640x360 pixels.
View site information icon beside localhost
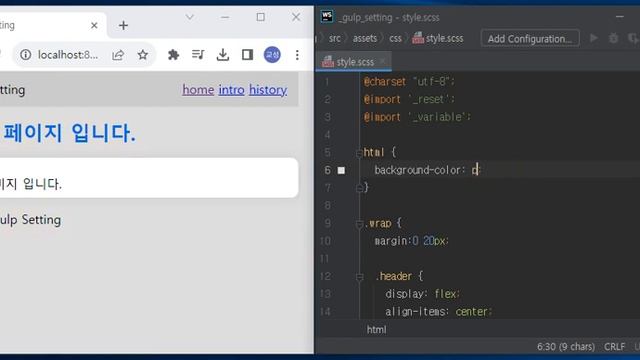pos(26,55)
